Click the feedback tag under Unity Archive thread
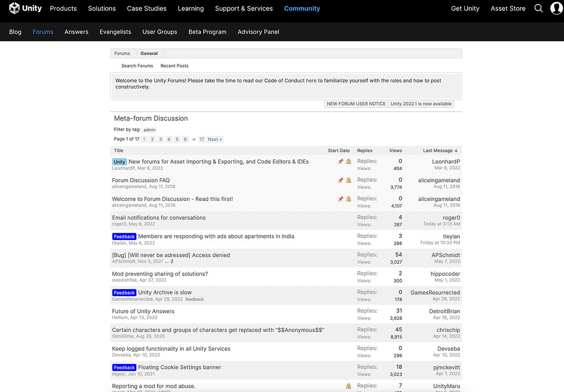 click(x=194, y=299)
